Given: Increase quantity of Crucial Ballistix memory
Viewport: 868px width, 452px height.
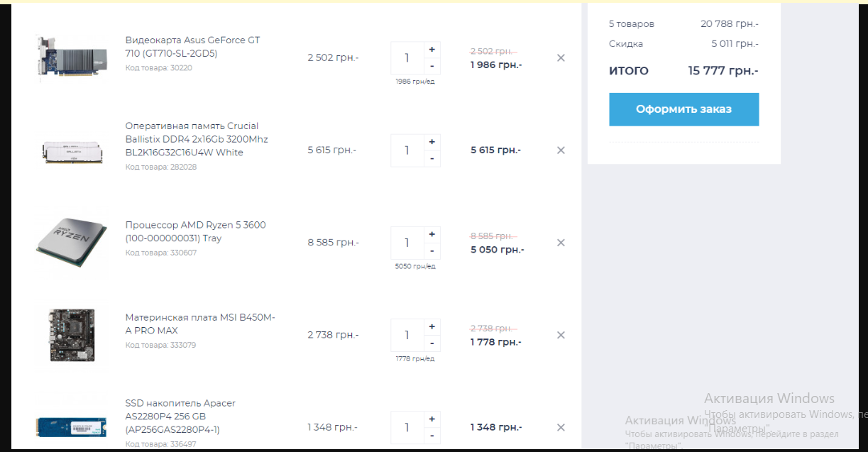Looking at the screenshot, I should pos(432,142).
